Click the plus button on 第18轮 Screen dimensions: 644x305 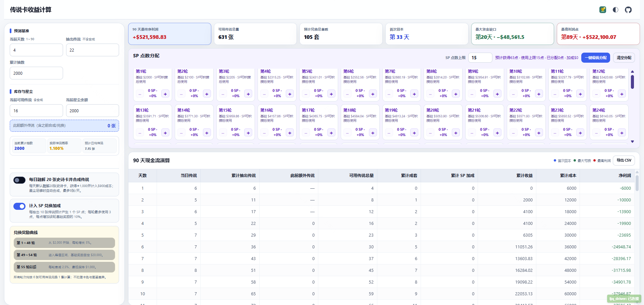tap(373, 133)
